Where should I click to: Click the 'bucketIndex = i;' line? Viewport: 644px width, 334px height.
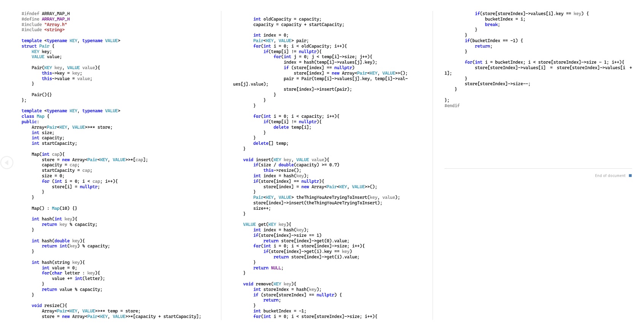click(x=505, y=19)
